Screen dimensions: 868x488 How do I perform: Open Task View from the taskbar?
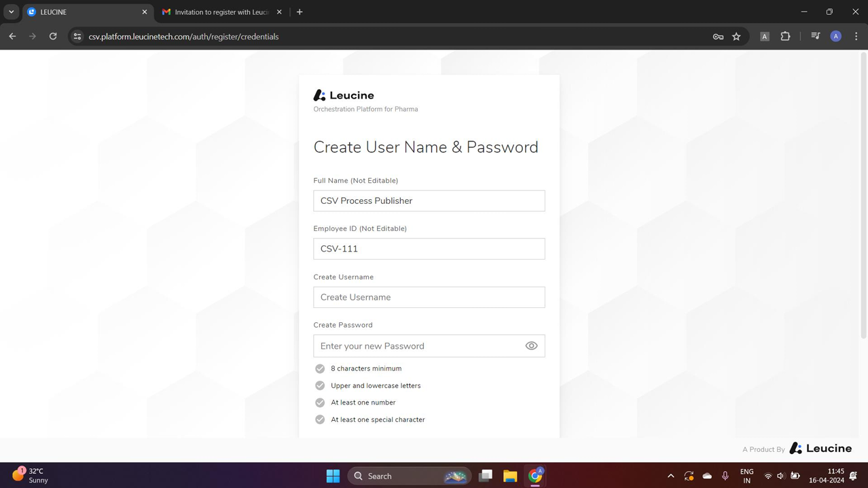pyautogui.click(x=486, y=476)
